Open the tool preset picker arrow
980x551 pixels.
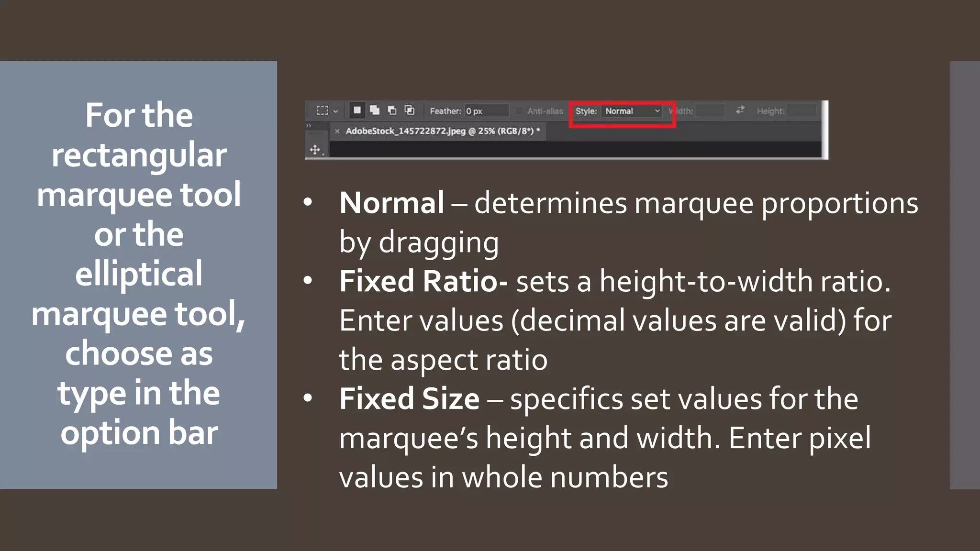(335, 111)
